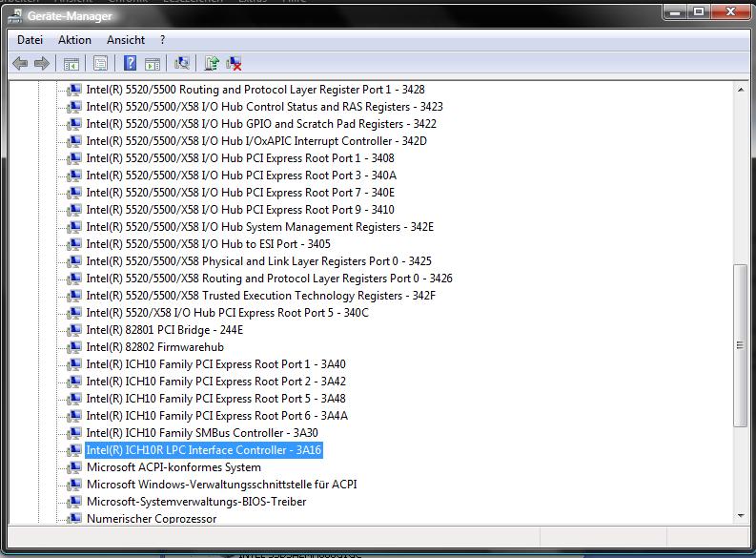Click device icon of ICH10 Root Port 5 - 3A48
Screen dimensions: 756x558
tap(74, 399)
